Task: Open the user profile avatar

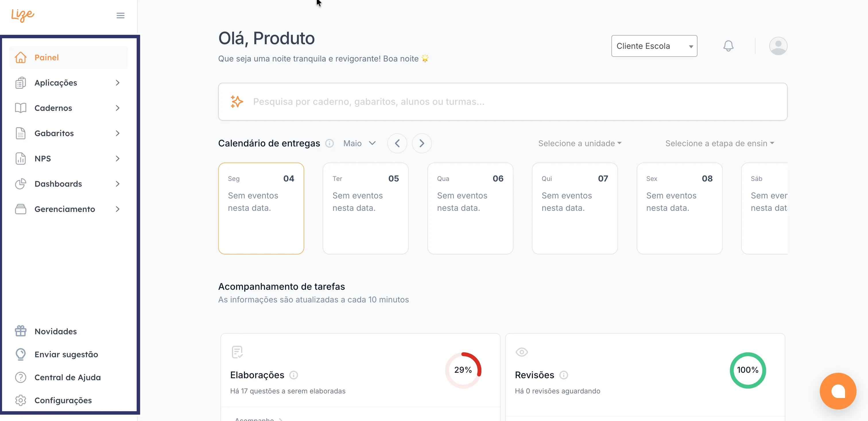Action: (x=778, y=46)
